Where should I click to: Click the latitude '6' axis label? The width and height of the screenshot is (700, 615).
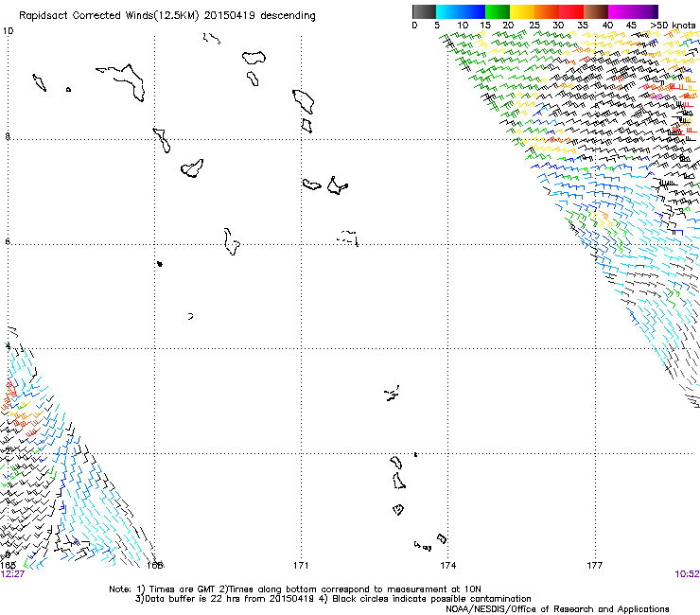[x=8, y=241]
